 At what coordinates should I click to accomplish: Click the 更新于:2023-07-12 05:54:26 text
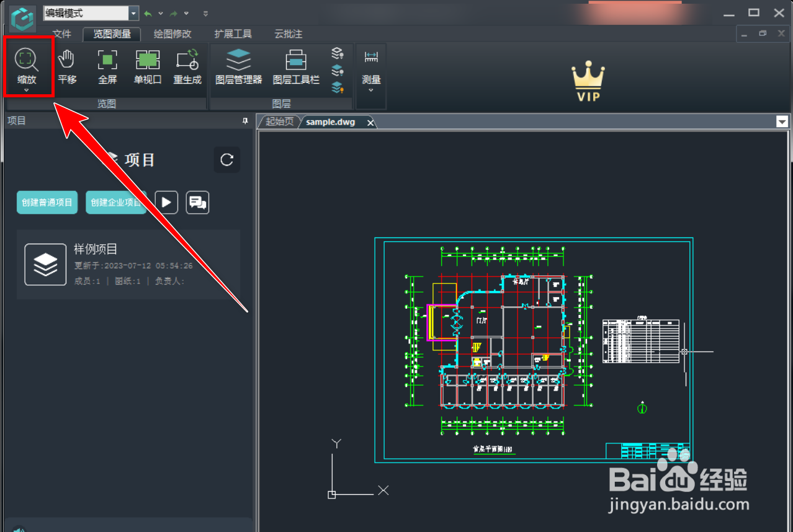point(133,266)
